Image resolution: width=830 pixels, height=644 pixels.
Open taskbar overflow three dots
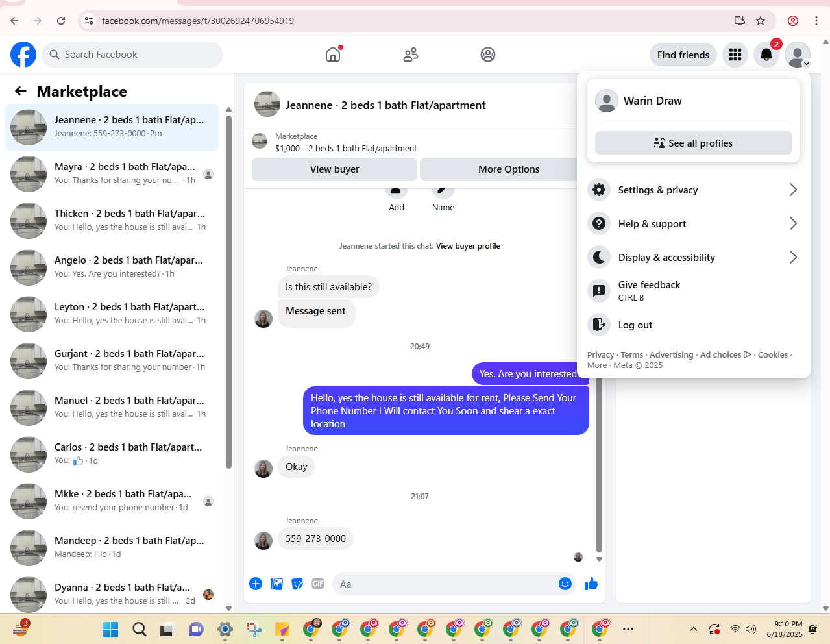[628, 629]
